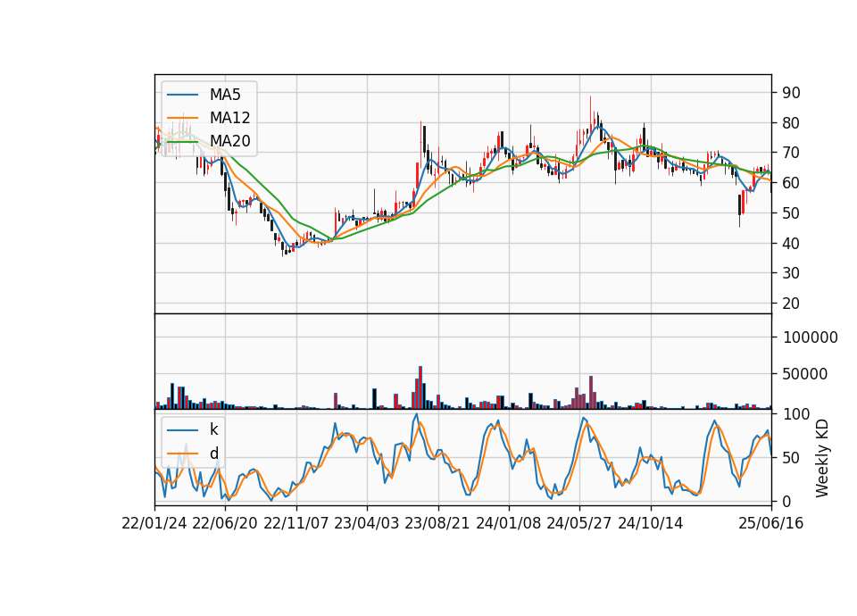Click the 24/05/27 date label
This screenshot has width=857, height=616.
(579, 523)
